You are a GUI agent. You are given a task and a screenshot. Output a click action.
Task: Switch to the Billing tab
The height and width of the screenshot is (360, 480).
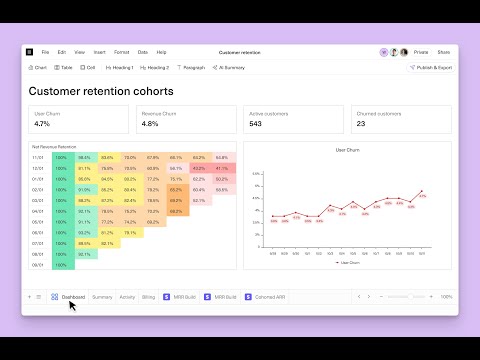148,297
